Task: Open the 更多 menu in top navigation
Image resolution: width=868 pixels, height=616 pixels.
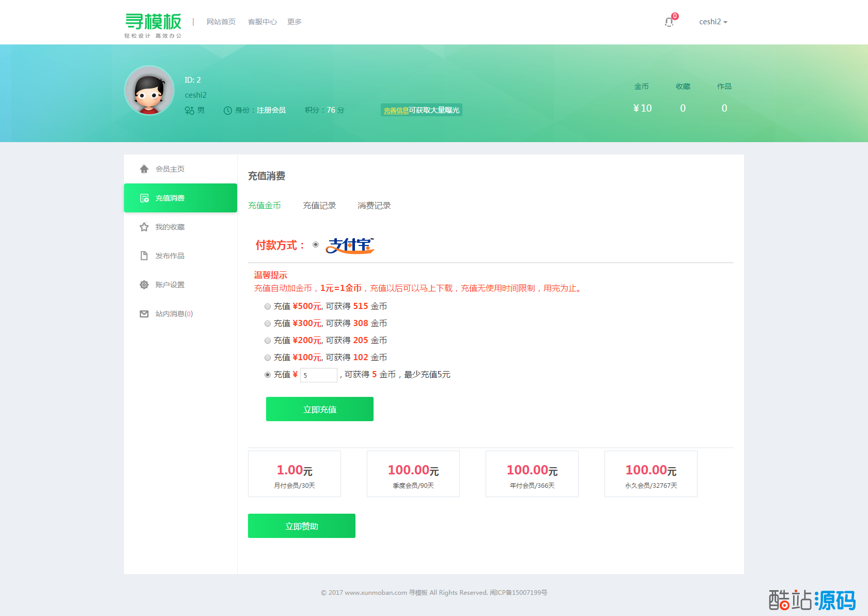Action: click(x=295, y=22)
